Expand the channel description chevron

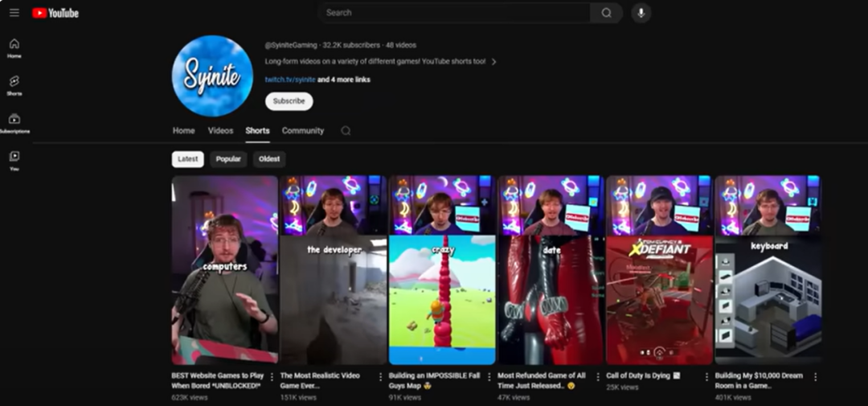[493, 62]
